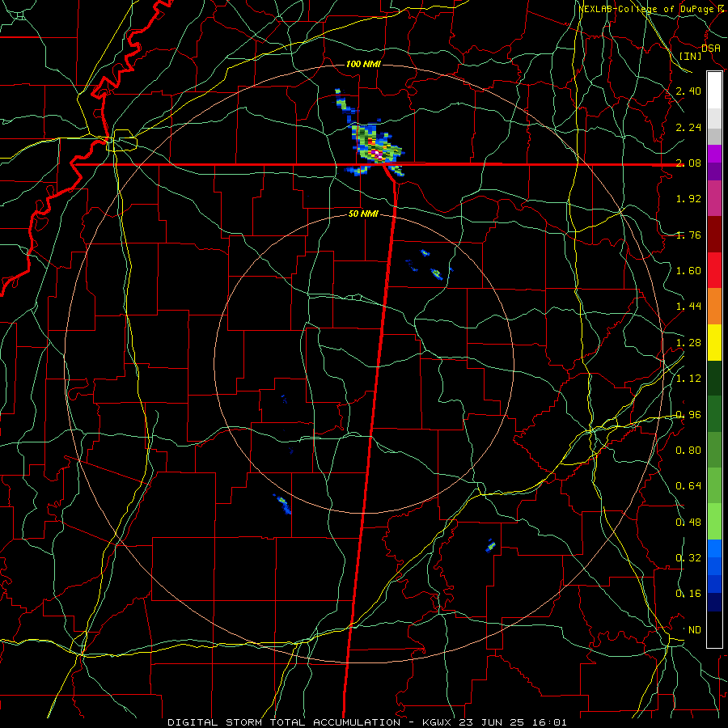Click the ND legend label
The image size is (728, 728).
[x=695, y=630]
